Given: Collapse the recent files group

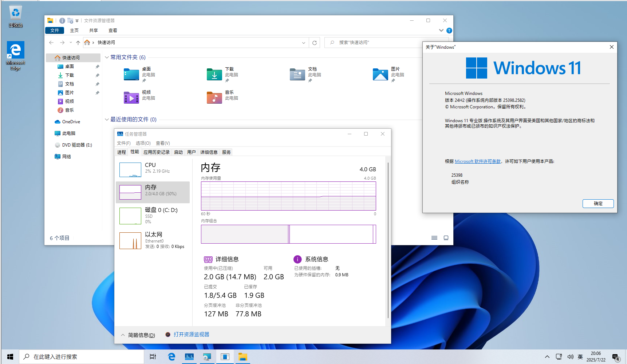Looking at the screenshot, I should coord(107,120).
